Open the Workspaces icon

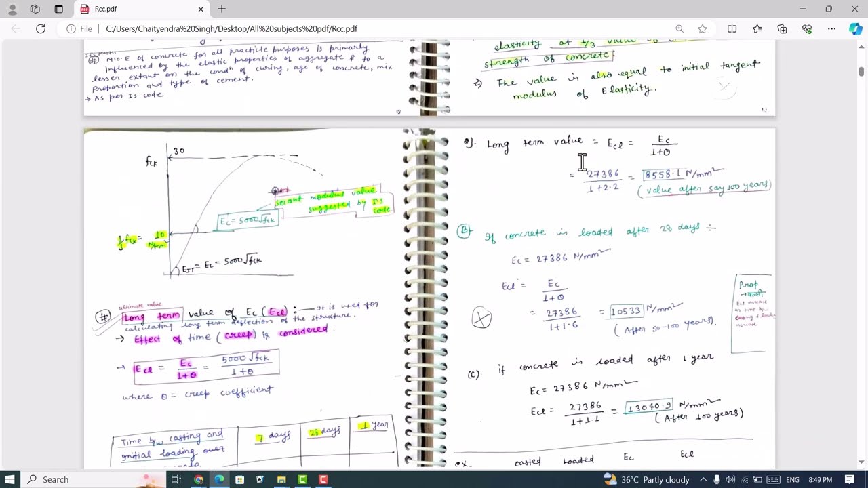coord(35,9)
